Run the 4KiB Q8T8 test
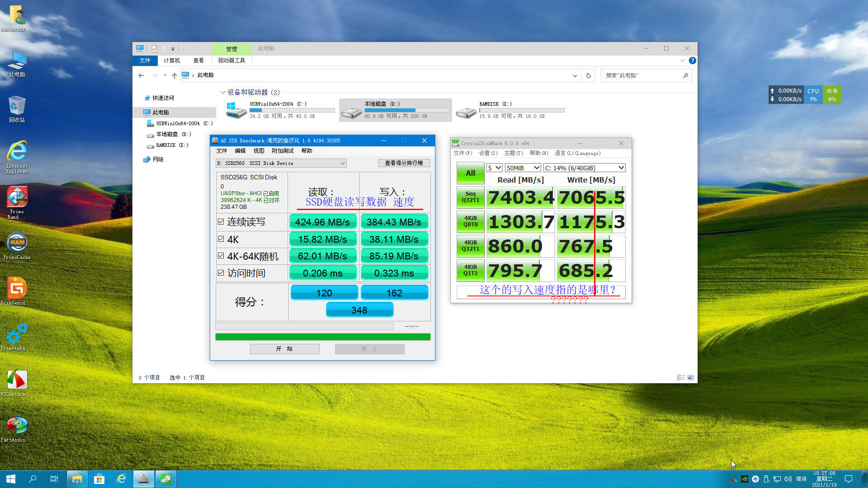The height and width of the screenshot is (488, 868). click(470, 221)
